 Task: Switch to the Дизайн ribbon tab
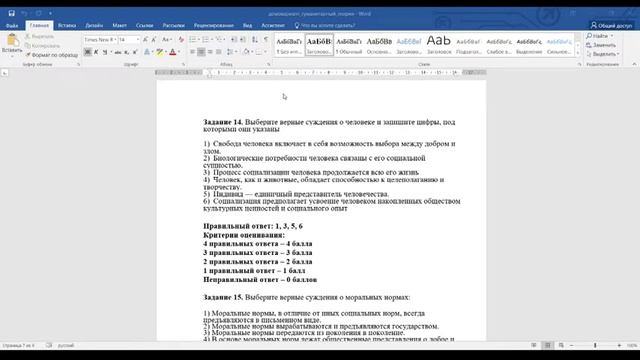(x=94, y=25)
